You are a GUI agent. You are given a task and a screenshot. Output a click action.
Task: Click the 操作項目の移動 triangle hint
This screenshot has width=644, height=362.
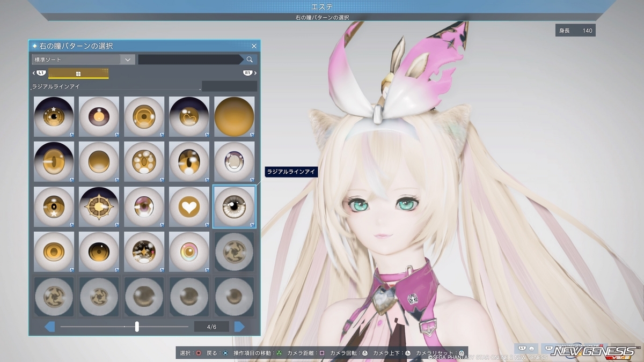coord(258,353)
